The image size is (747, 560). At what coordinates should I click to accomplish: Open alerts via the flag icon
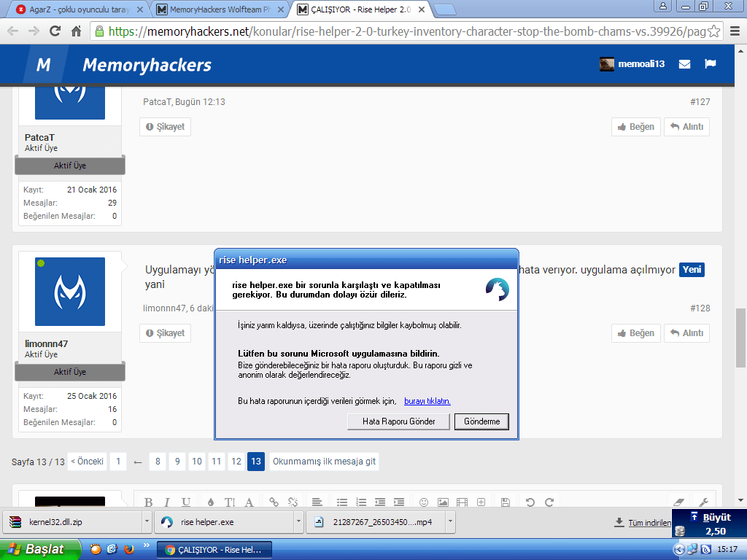(711, 64)
